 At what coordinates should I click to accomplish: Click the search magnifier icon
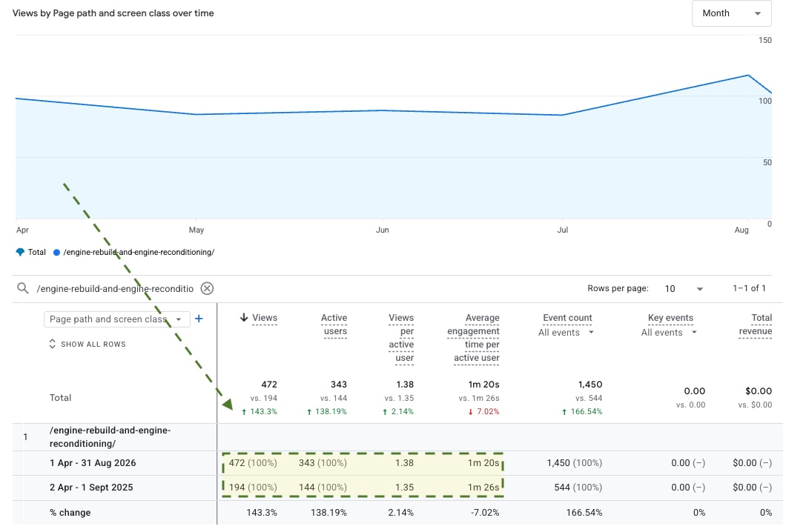[22, 288]
